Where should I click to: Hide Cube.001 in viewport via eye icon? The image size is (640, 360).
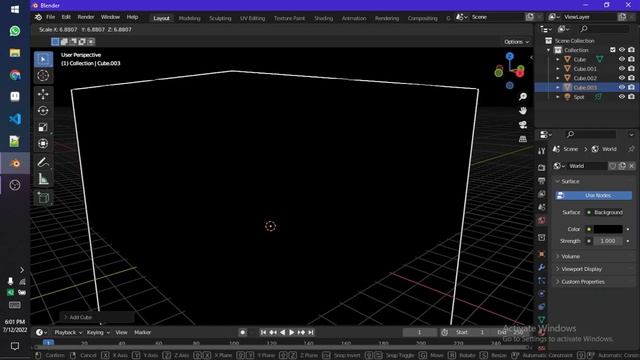click(x=622, y=69)
